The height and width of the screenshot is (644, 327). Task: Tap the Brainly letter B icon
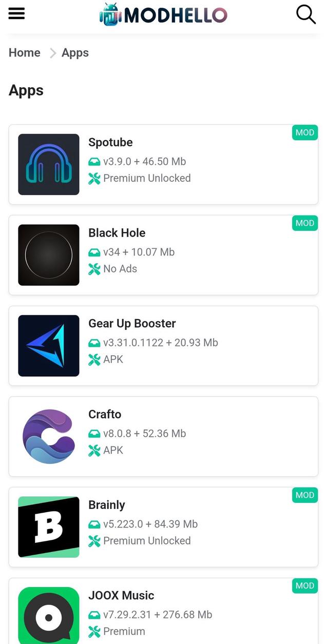click(x=48, y=527)
